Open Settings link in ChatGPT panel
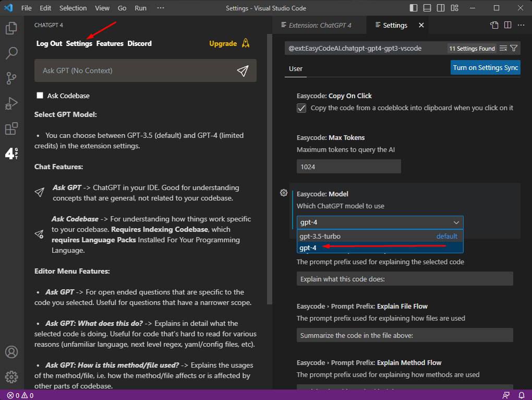The height and width of the screenshot is (400, 532). click(79, 43)
